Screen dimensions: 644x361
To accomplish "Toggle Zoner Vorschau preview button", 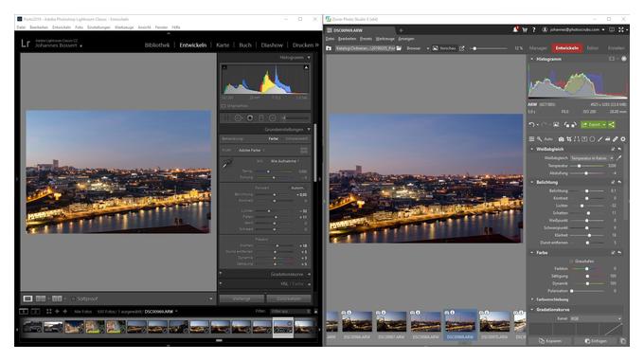I will [444, 48].
